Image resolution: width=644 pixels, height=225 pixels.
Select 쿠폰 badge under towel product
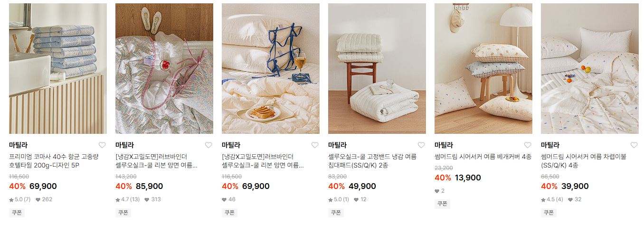[x=17, y=213]
